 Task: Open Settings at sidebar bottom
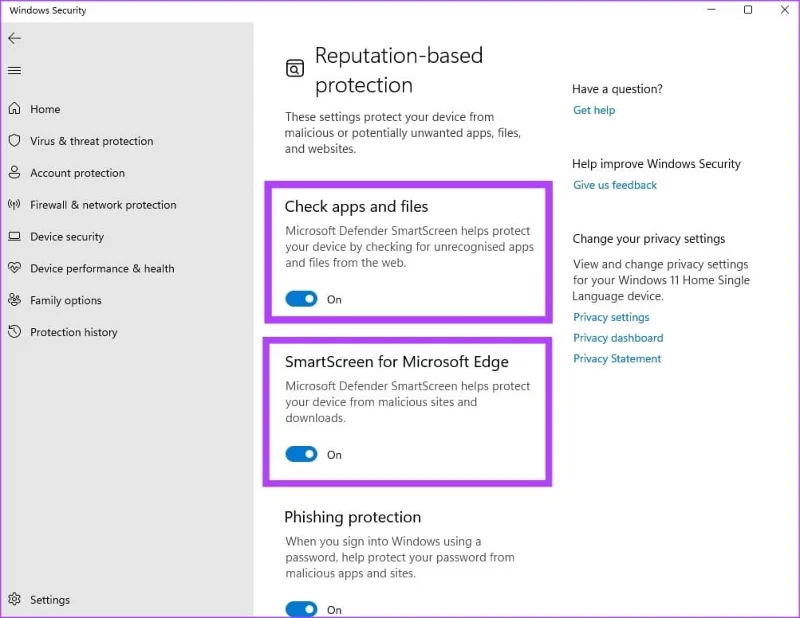[x=49, y=600]
